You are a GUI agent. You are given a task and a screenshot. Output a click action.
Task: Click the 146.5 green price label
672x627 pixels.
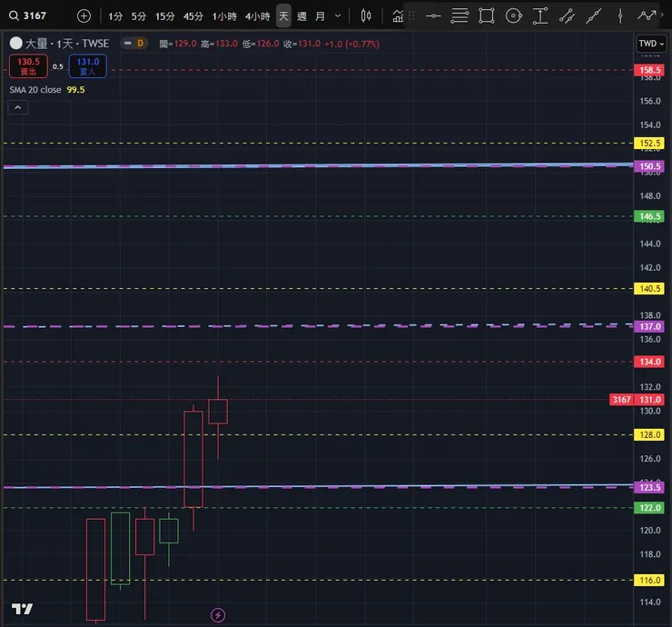point(649,216)
